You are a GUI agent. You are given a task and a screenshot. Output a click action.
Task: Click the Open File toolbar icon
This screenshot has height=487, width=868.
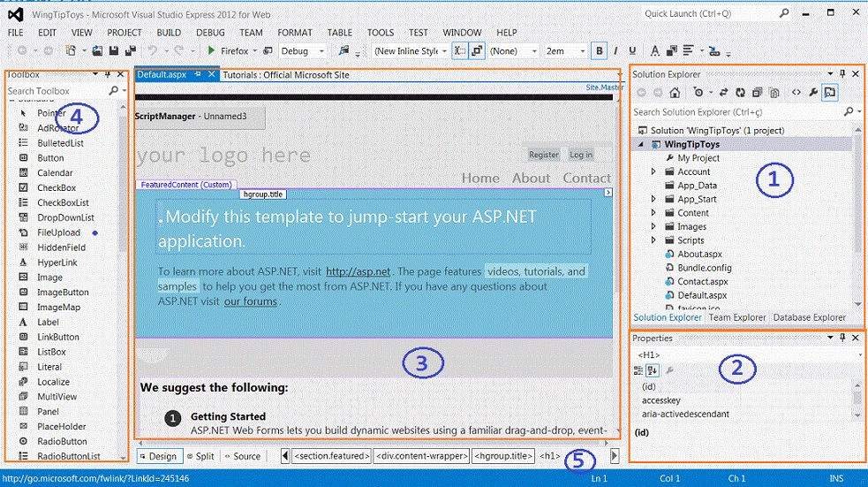coord(97,51)
